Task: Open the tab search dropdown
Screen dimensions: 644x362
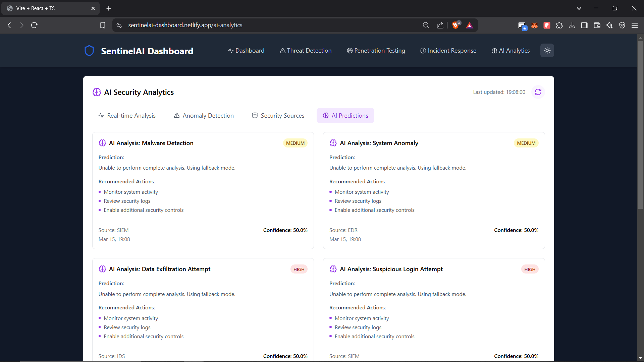Action: [x=579, y=8]
